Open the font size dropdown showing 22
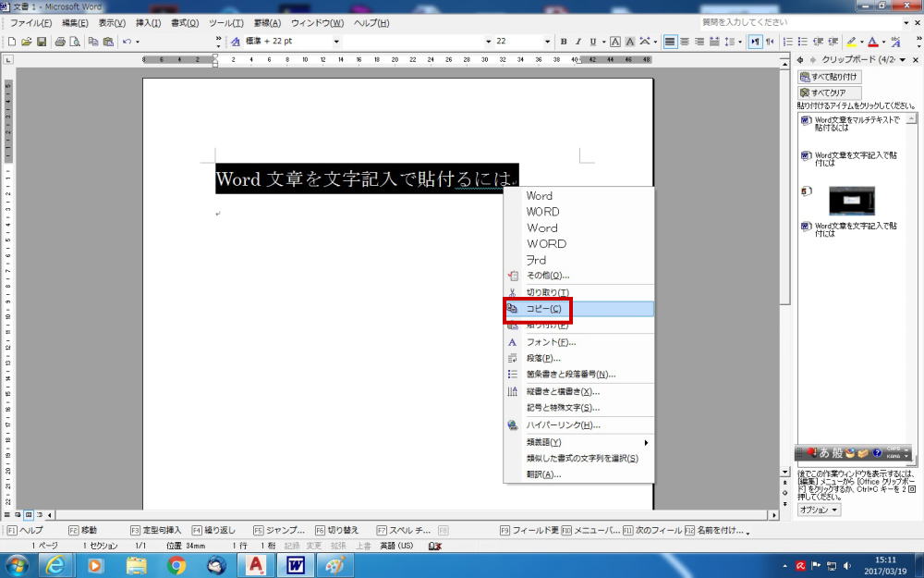The width and height of the screenshot is (924, 578). click(x=547, y=42)
